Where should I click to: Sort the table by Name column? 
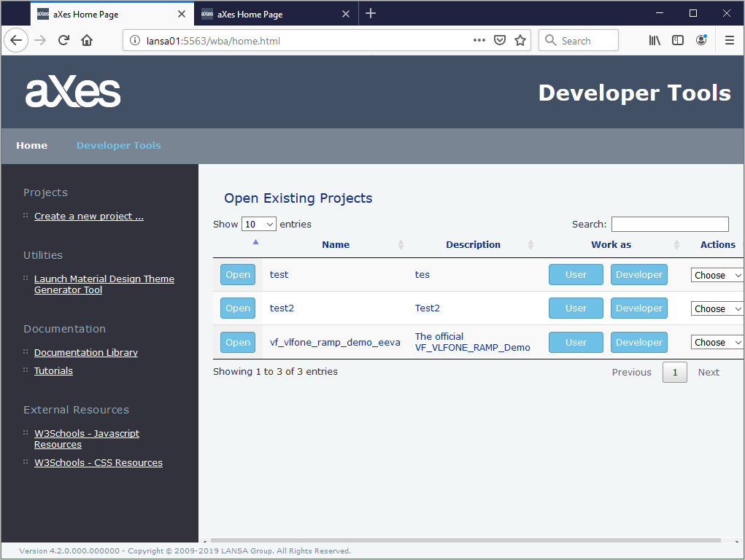(336, 245)
